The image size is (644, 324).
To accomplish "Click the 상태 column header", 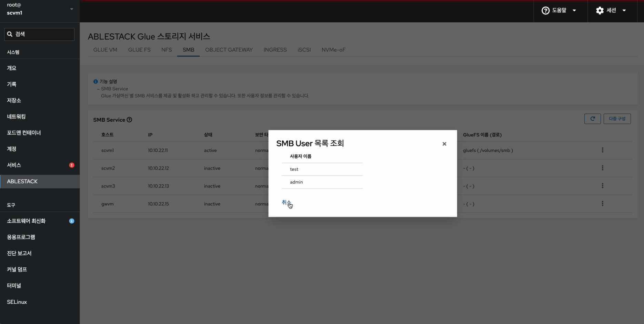I will click(x=208, y=135).
